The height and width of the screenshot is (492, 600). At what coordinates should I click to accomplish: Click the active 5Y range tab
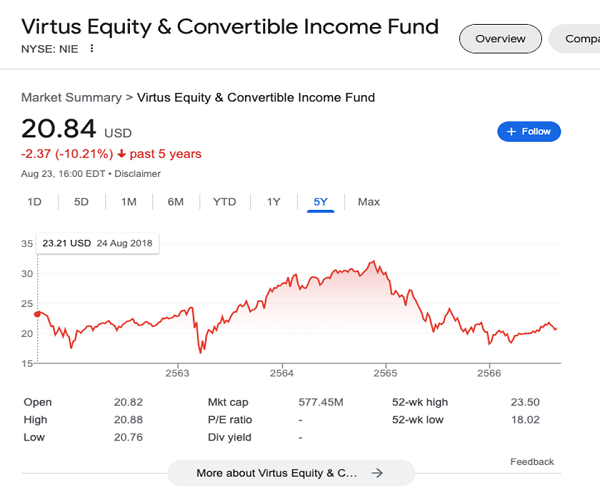tap(321, 202)
